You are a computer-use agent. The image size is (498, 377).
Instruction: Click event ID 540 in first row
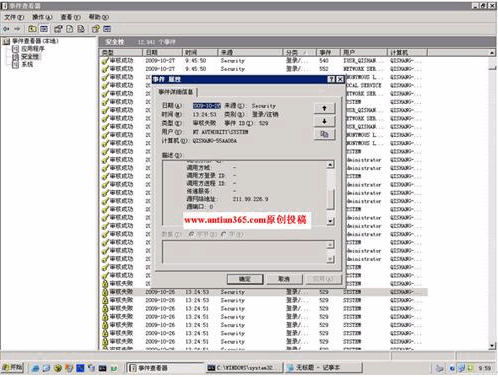click(324, 61)
